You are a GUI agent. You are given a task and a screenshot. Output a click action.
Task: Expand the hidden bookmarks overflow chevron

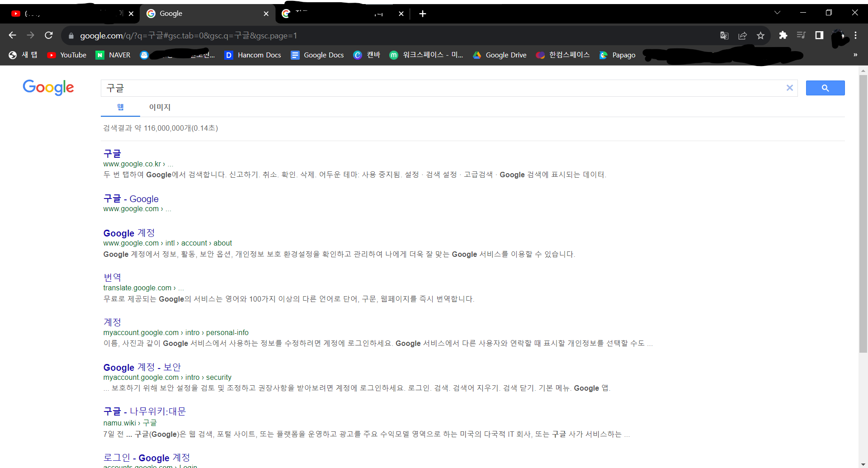pos(855,55)
